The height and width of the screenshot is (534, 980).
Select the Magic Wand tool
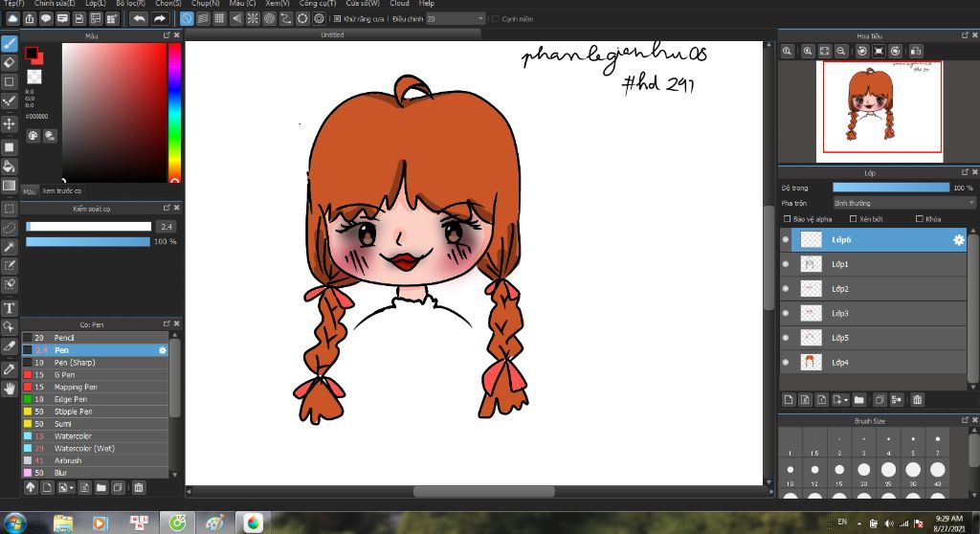(10, 247)
